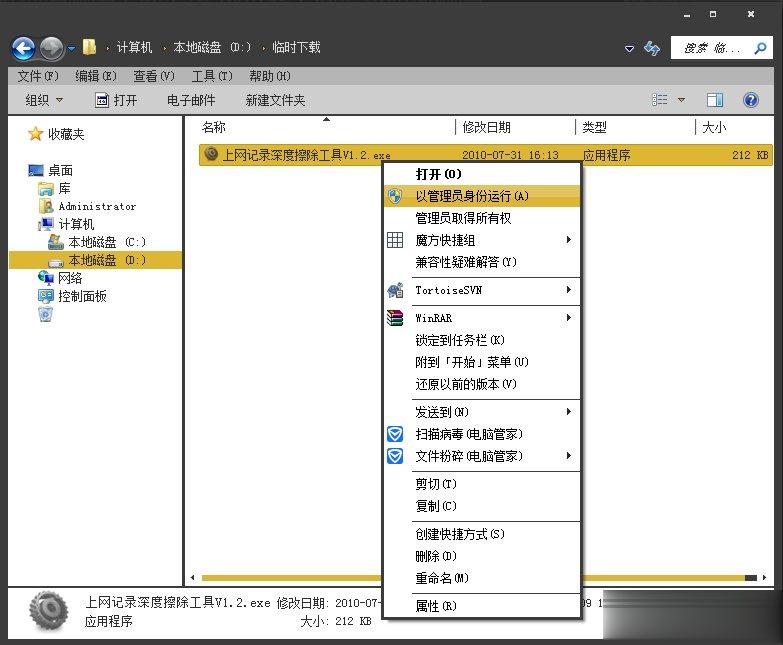Click the Forward navigation arrow button

51,47
